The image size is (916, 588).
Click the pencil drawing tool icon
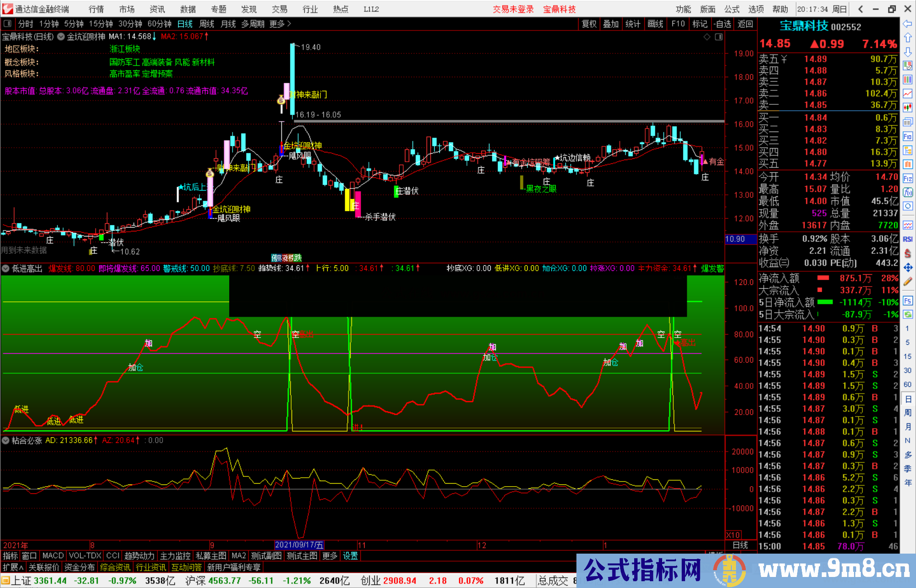908,281
